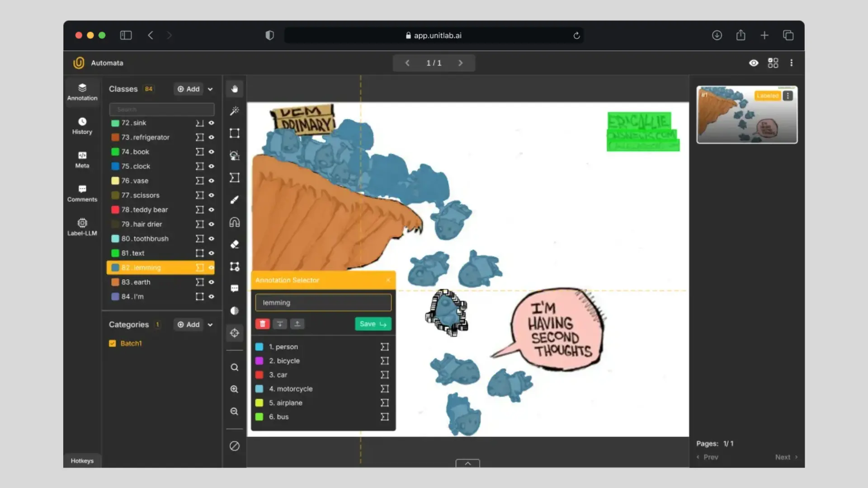Viewport: 868px width, 488px height.
Task: Expand dropdown next to Classes Add
Action: pos(210,89)
